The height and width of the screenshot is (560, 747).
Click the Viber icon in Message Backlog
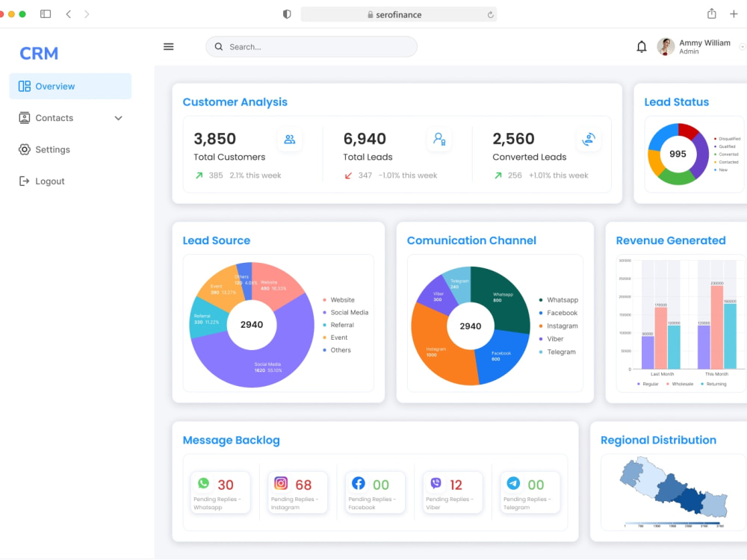pos(436,483)
